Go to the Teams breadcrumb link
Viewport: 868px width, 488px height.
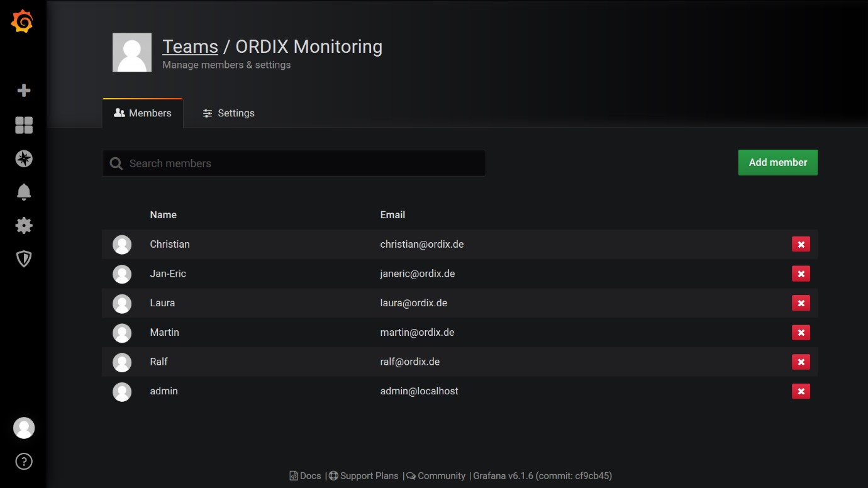click(190, 47)
